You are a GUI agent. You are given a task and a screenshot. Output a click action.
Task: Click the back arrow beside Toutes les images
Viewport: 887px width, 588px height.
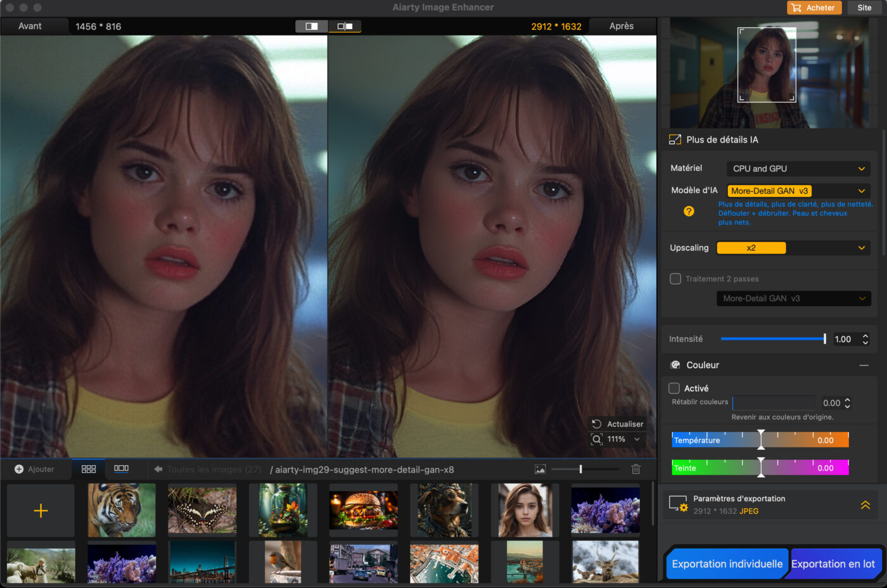click(x=158, y=470)
